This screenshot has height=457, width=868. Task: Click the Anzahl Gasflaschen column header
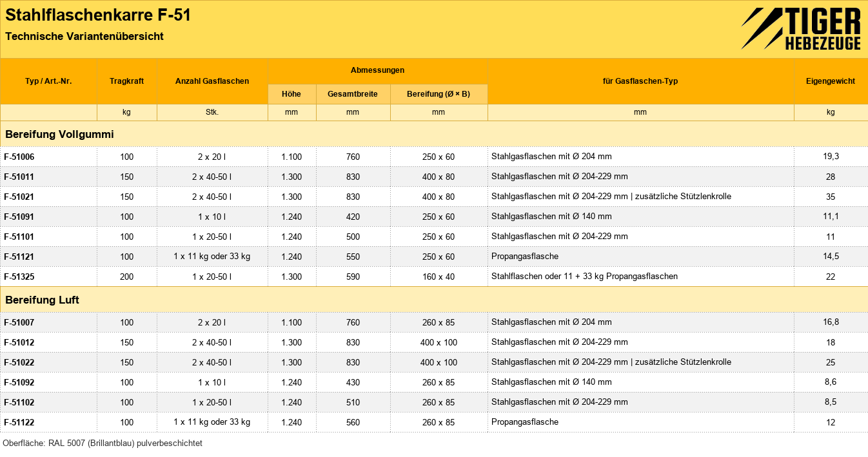coord(212,81)
